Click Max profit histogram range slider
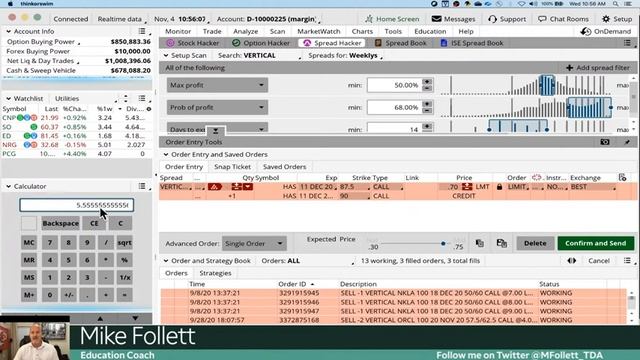Image resolution: width=640 pixels, height=360 pixels. (x=547, y=85)
